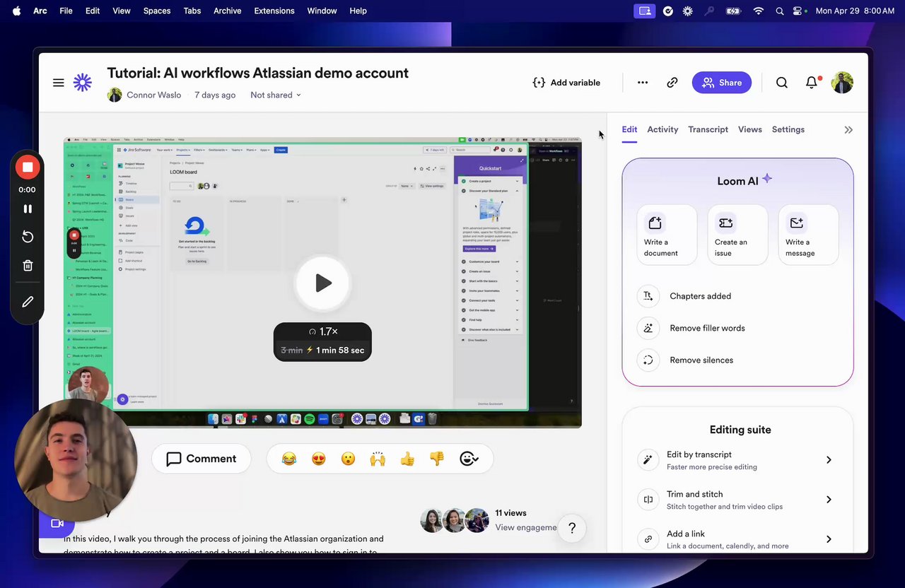Viewport: 905px width, 588px height.
Task: Open the three-dot more options menu
Action: coord(643,83)
